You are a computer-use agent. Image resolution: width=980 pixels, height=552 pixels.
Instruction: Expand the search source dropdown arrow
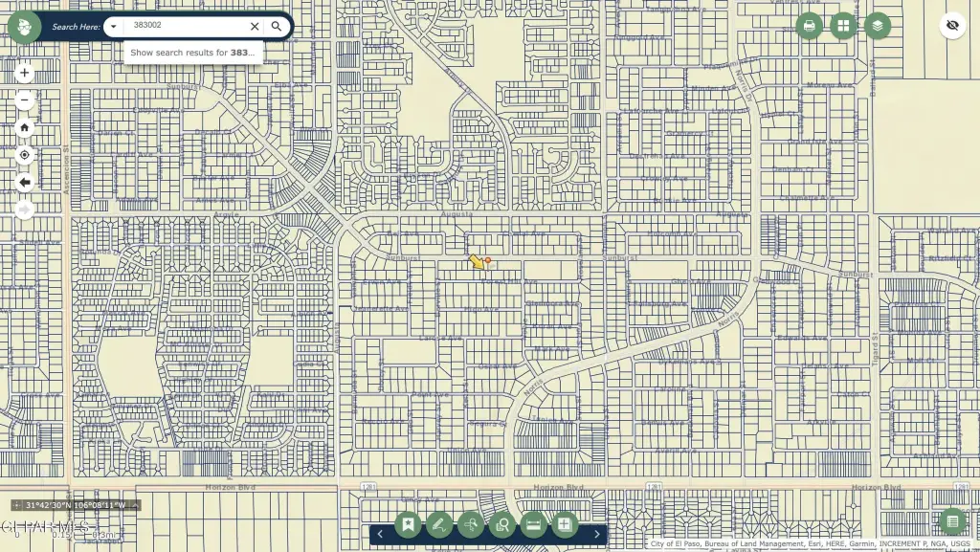pos(113,27)
